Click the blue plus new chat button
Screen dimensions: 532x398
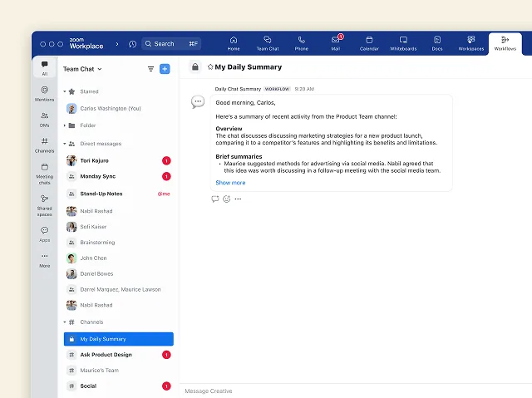165,69
